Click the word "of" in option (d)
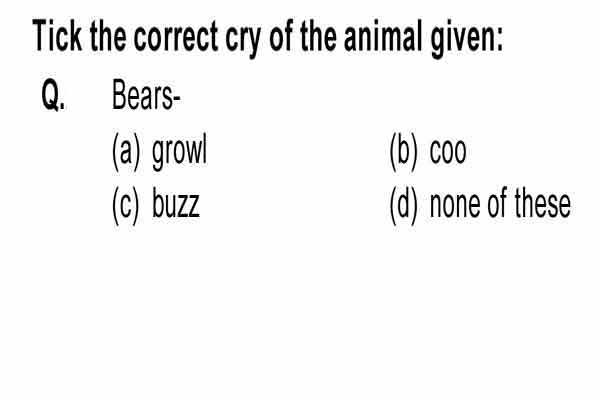Image resolution: width=600 pixels, height=400 pixels. coord(497,203)
